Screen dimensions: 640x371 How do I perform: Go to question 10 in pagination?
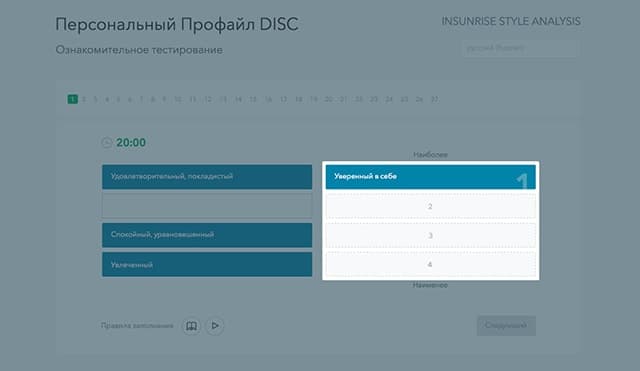178,99
